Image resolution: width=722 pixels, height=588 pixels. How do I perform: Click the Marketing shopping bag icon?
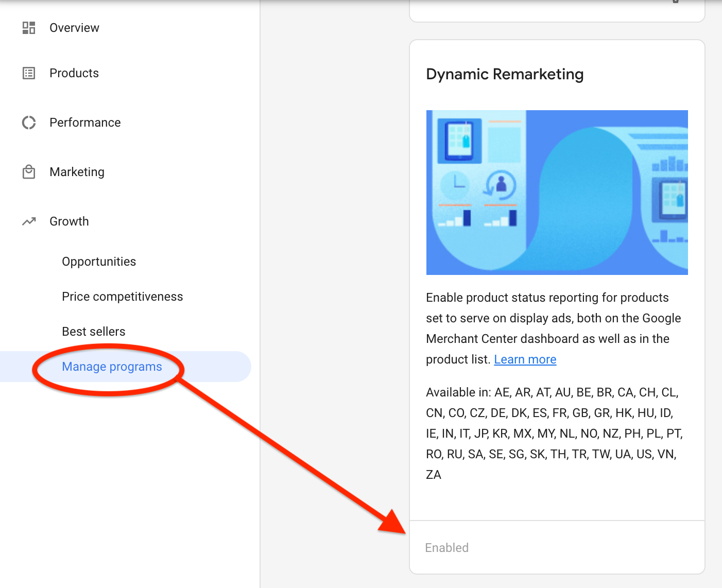click(x=29, y=171)
